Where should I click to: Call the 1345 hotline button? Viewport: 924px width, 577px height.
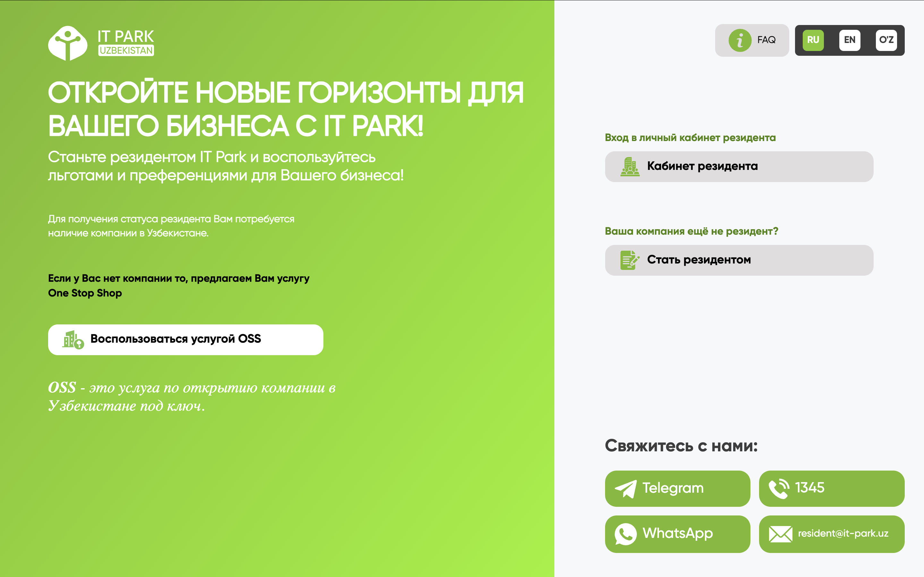pos(832,489)
